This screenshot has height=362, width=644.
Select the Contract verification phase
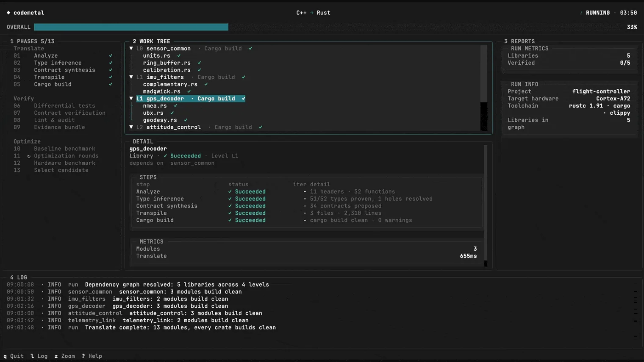(69, 113)
